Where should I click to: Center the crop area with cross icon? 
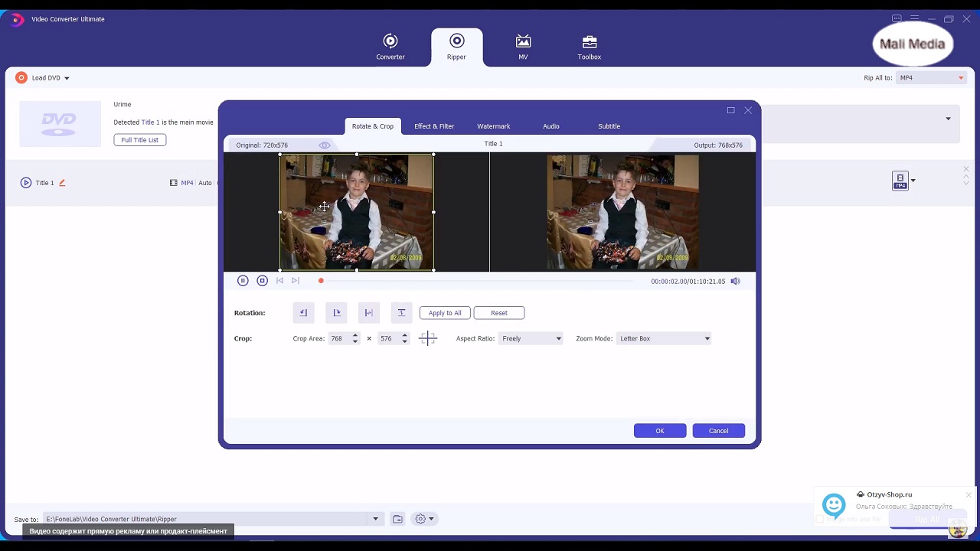(427, 338)
